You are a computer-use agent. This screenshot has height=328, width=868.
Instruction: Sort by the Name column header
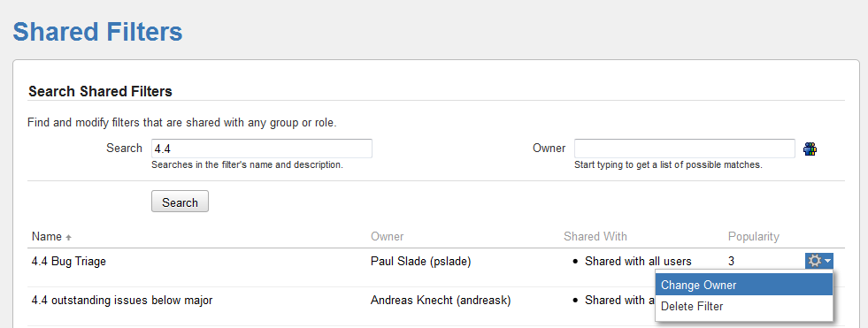pyautogui.click(x=47, y=237)
